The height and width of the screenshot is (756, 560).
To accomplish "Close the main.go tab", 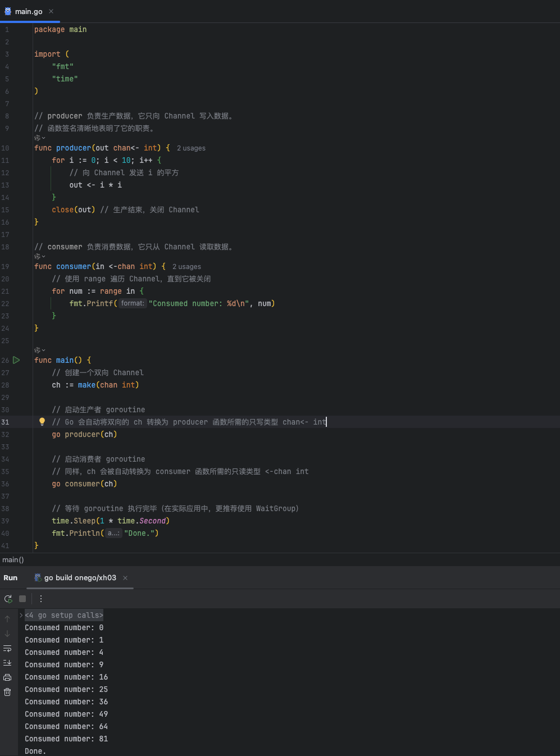I will tap(51, 11).
